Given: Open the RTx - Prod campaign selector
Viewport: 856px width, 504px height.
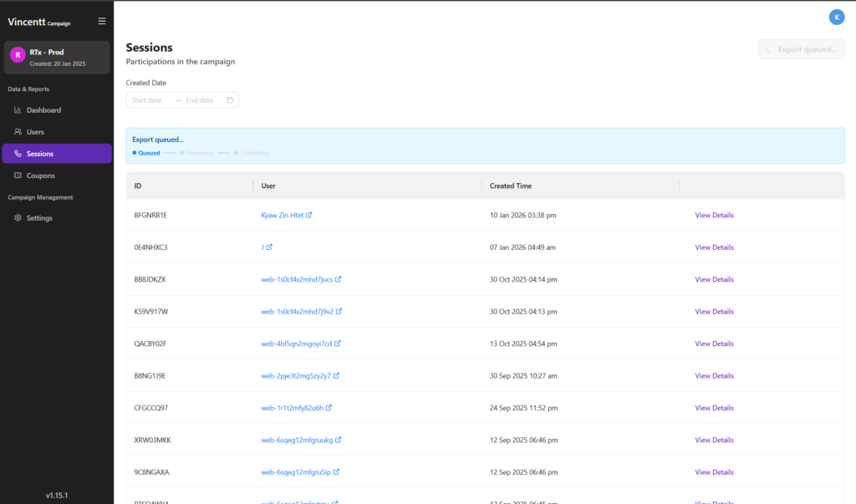Looking at the screenshot, I should [56, 57].
